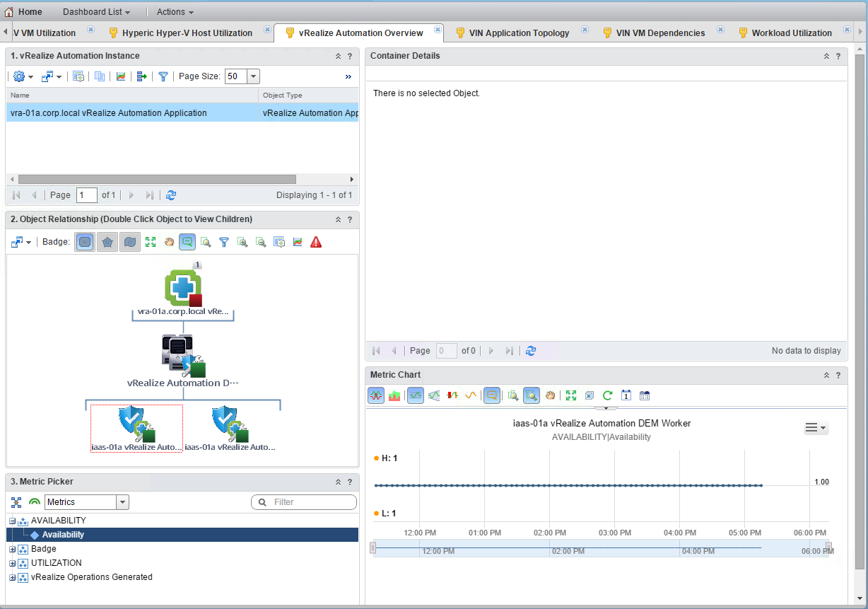Viewport: 868px width, 609px height.
Task: Expand the UTILIZATION tree group
Action: point(13,563)
